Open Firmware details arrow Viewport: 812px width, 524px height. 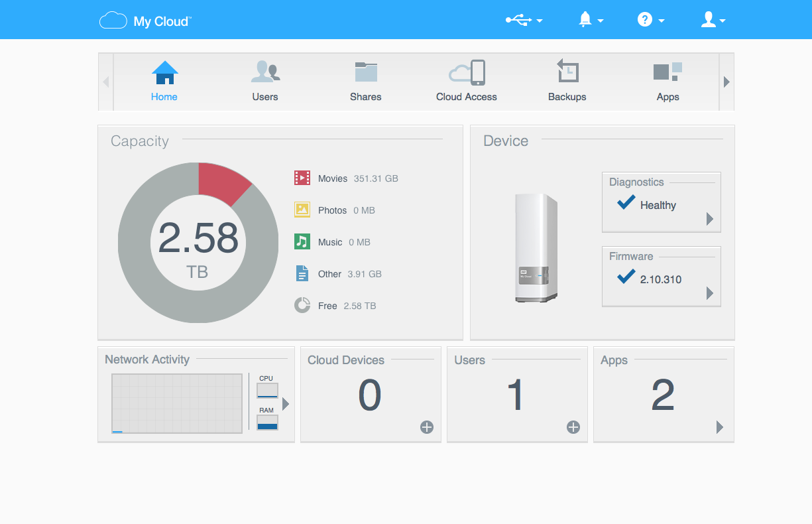pos(710,293)
